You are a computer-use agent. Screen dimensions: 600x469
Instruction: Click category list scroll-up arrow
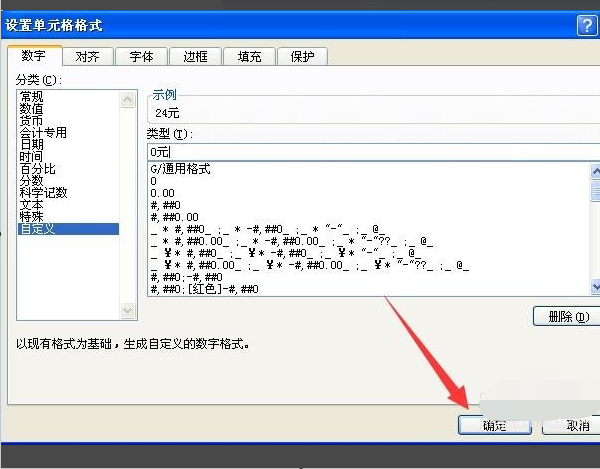[x=128, y=99]
